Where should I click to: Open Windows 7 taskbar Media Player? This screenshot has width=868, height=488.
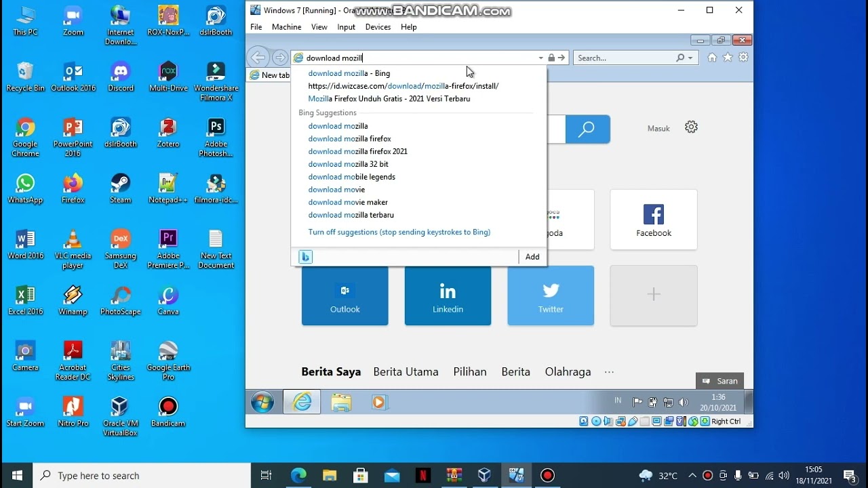click(379, 403)
